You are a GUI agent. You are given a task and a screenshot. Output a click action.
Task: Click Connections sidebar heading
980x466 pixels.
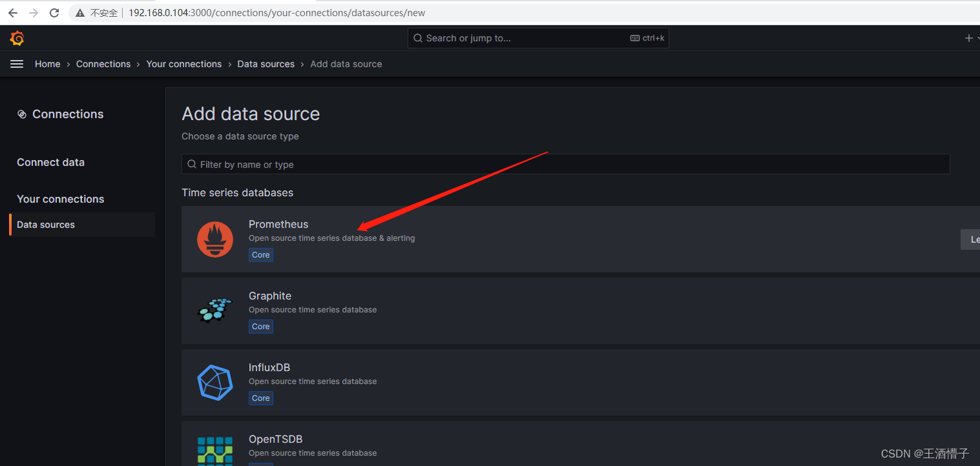tap(68, 114)
